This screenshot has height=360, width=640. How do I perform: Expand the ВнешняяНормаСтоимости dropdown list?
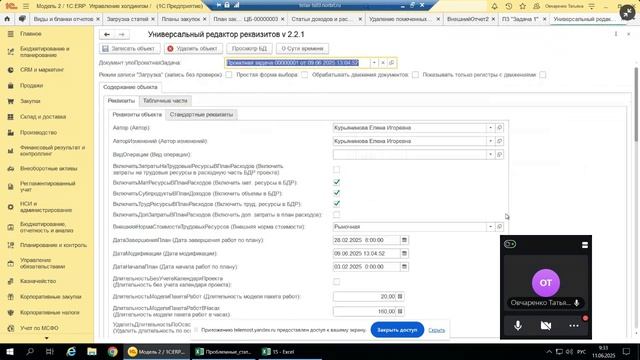point(490,227)
